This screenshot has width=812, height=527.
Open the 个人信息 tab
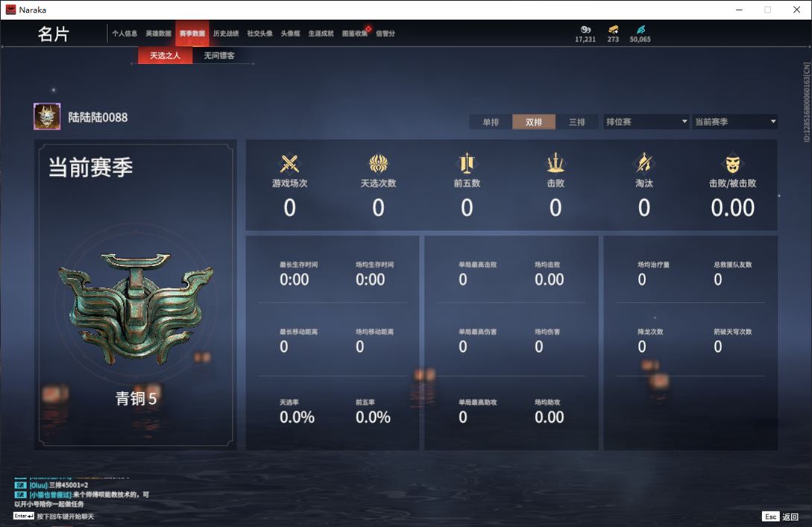point(125,34)
